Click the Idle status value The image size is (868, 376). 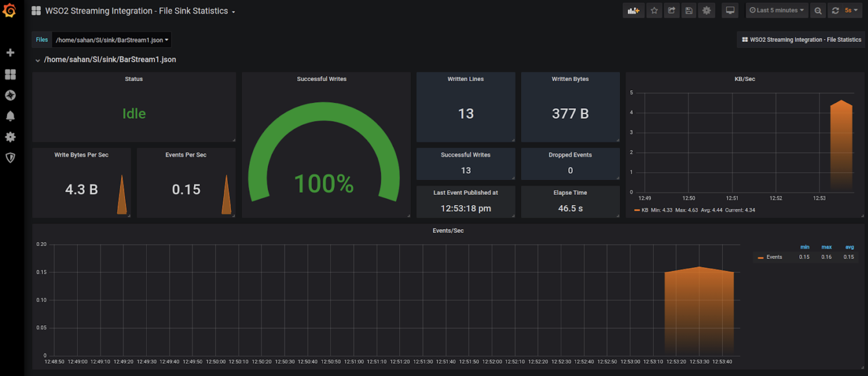134,114
